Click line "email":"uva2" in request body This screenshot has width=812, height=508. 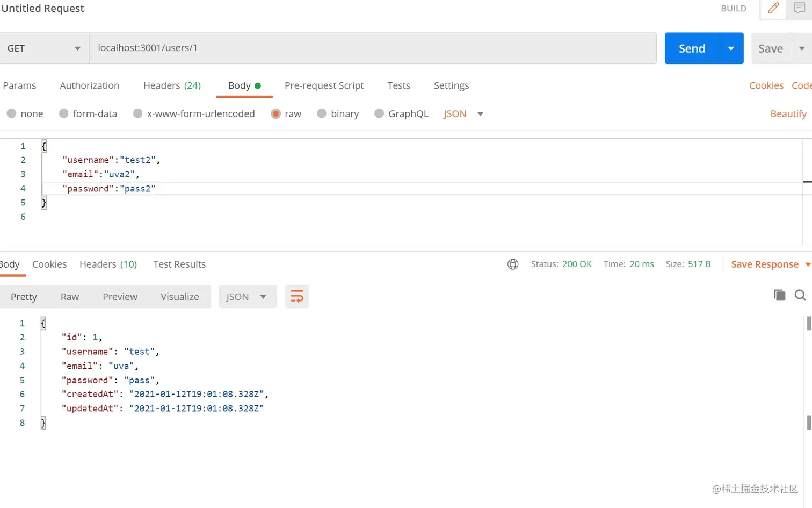click(x=101, y=174)
